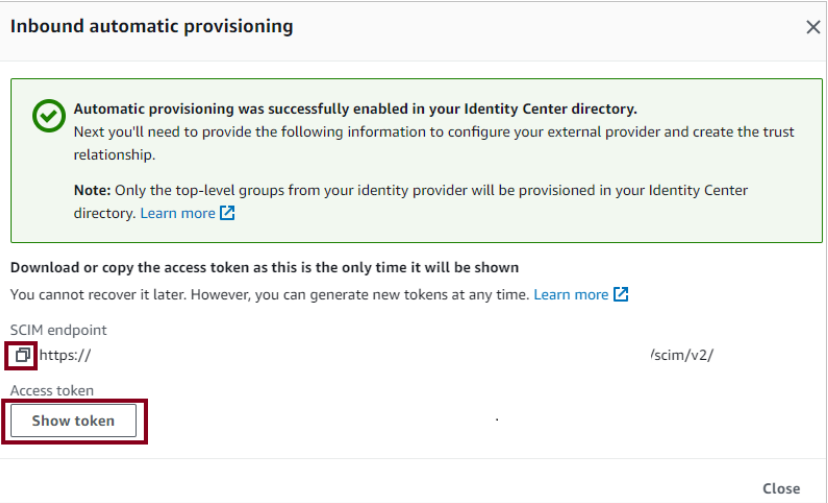The height and width of the screenshot is (503, 828).
Task: Copy the SCIM endpoint URL
Action: coord(23,355)
